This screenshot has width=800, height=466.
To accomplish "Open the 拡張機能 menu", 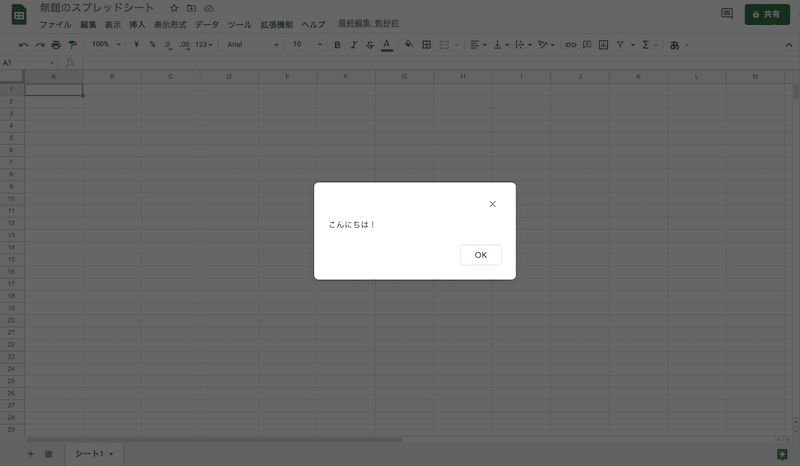I will (x=276, y=24).
